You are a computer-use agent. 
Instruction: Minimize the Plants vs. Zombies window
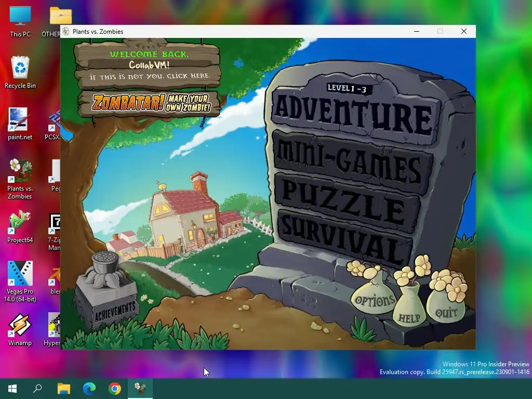tap(417, 31)
